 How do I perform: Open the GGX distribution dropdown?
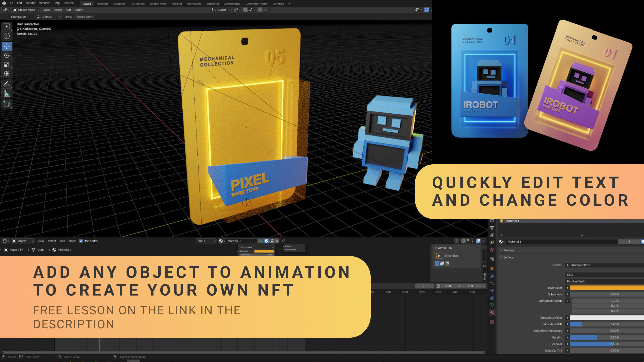604,275
